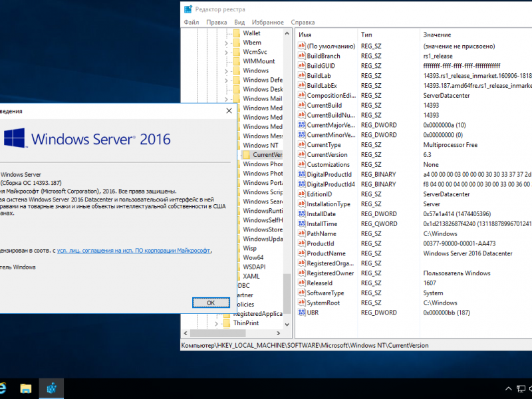Select the WindowsUpda... key
The image size is (532, 399).
[x=263, y=239]
